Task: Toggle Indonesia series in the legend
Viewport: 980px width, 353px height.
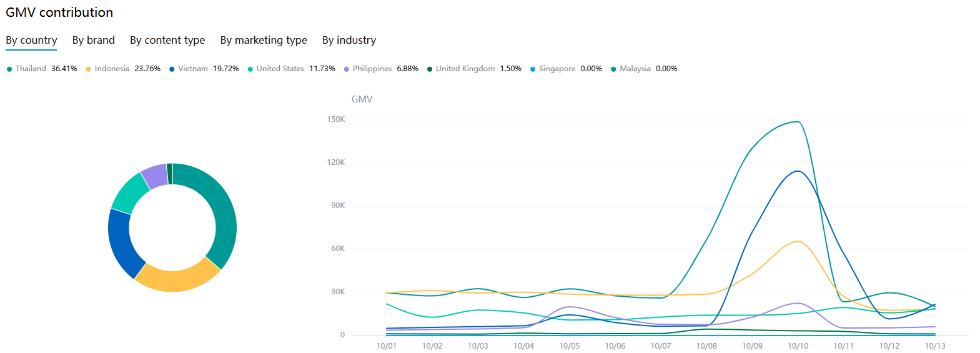Action: (112, 69)
